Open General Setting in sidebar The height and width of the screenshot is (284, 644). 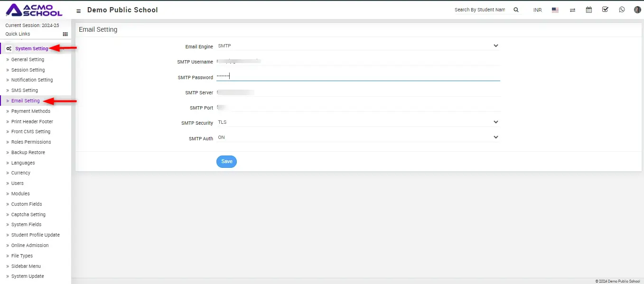[28, 60]
